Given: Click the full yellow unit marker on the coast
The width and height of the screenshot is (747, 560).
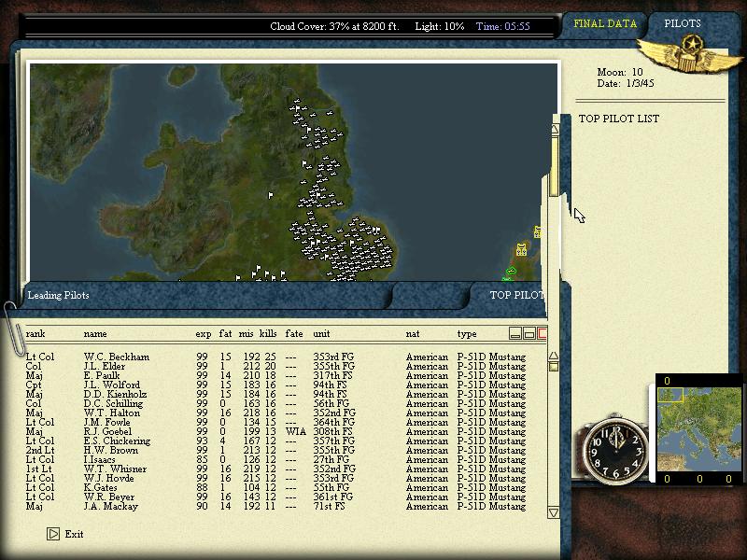Looking at the screenshot, I should [x=522, y=250].
